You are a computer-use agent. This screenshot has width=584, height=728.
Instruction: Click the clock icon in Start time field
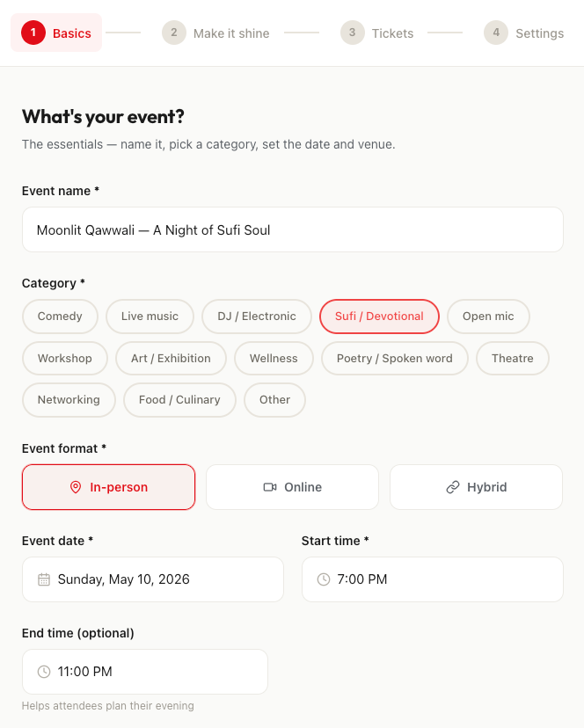pos(323,579)
